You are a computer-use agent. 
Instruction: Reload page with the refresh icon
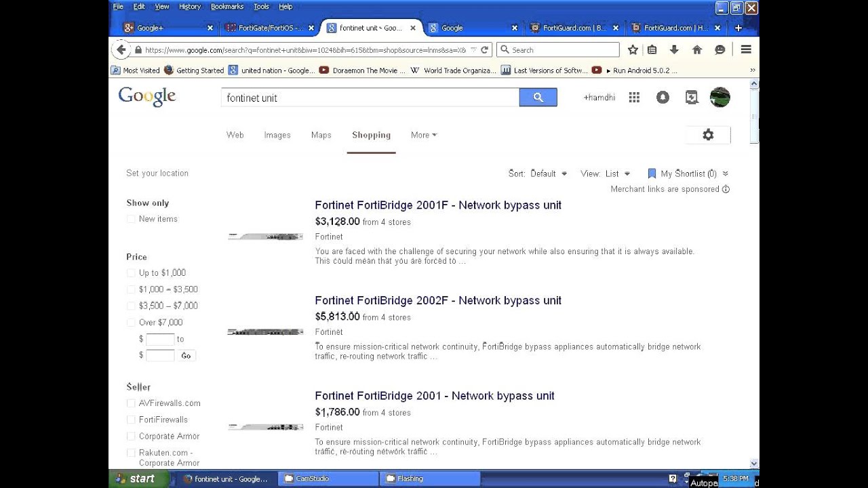pyautogui.click(x=484, y=49)
